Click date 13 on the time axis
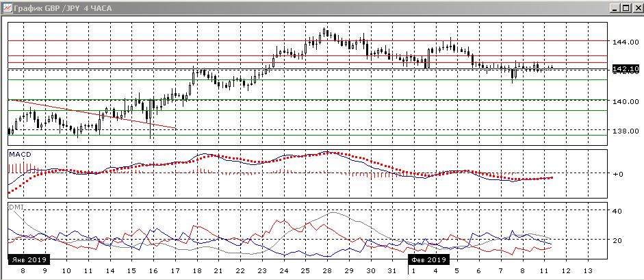 [x=590, y=272]
